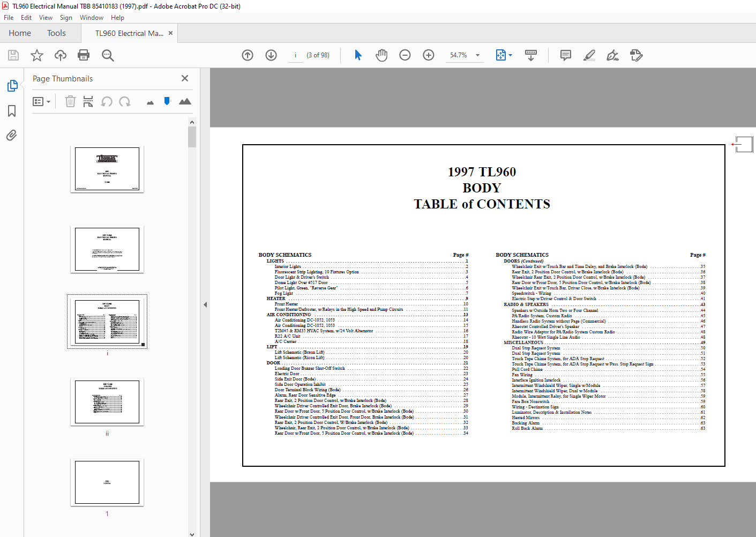Screen dimensions: 756x537
Task: Open the View menu
Action: 46,18
